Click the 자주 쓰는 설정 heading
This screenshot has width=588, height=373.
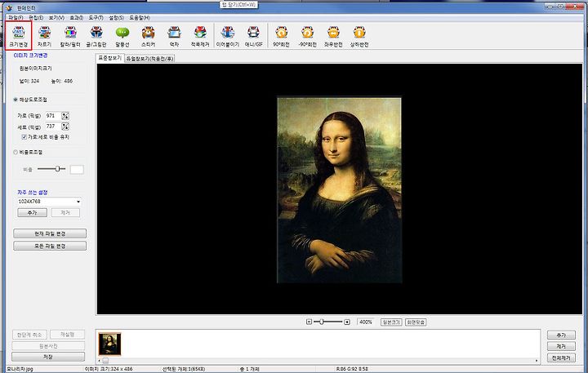click(33, 193)
